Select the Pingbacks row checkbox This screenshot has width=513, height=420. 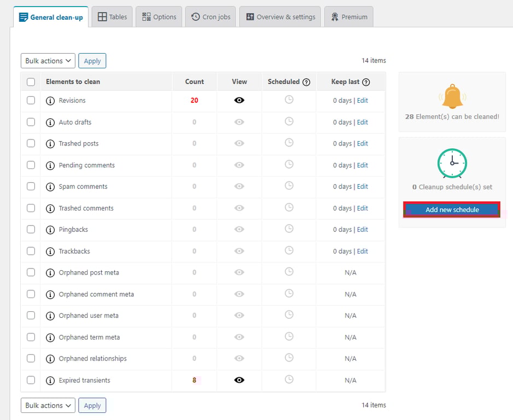(31, 230)
